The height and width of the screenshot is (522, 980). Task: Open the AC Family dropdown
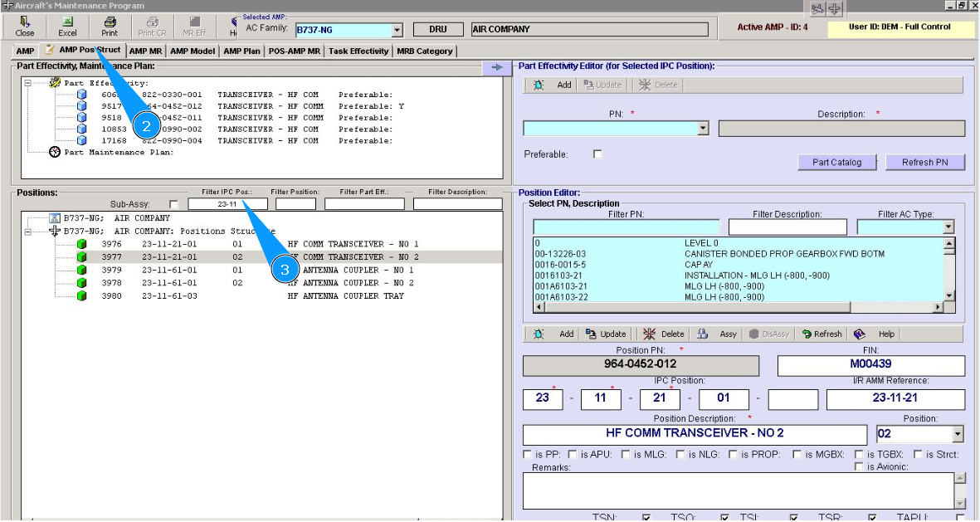point(397,30)
